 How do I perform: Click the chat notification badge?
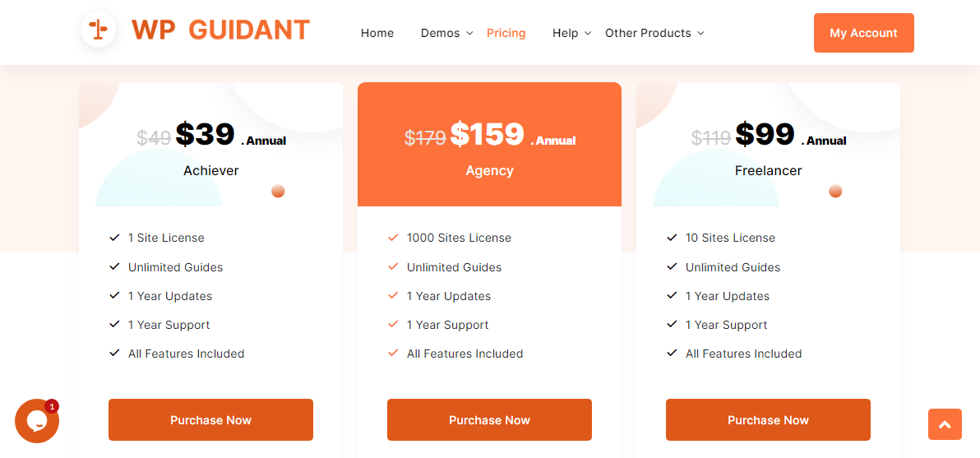coord(52,406)
